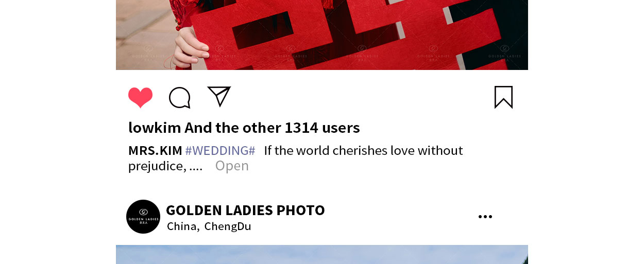Open the red double-happiness wedding photo

pyautogui.click(x=322, y=35)
